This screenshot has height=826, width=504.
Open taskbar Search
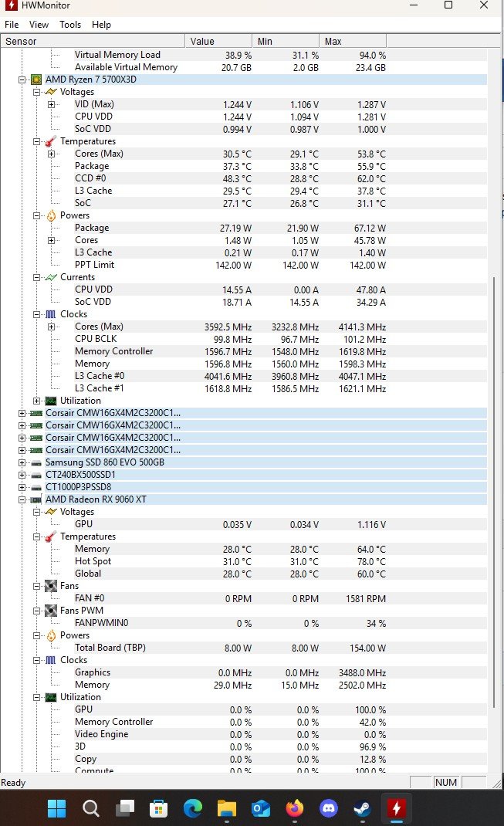[90, 808]
